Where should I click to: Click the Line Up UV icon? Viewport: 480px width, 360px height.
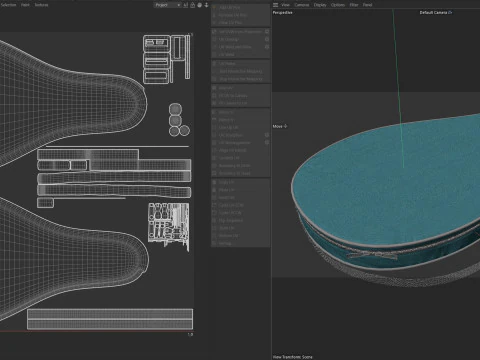215,127
